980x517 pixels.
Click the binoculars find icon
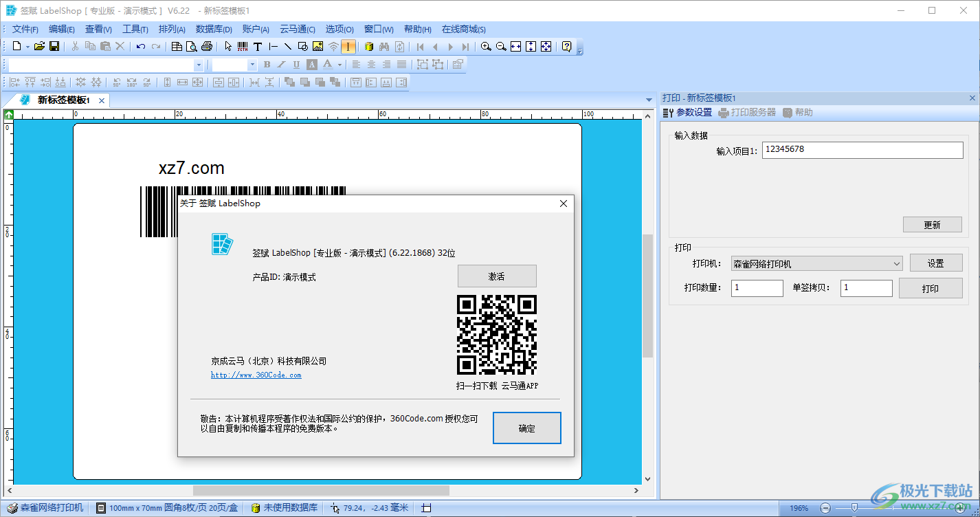click(384, 47)
